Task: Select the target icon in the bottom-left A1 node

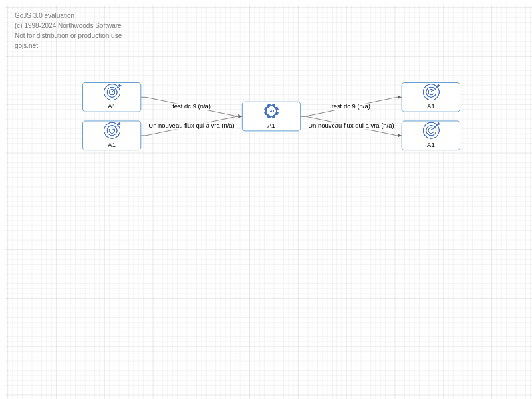Action: [x=112, y=130]
